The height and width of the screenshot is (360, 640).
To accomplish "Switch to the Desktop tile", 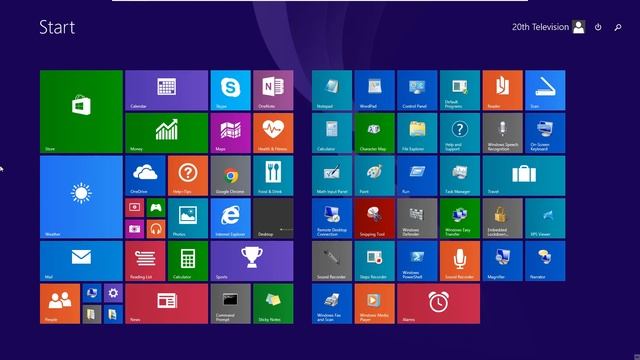I will click(x=273, y=218).
